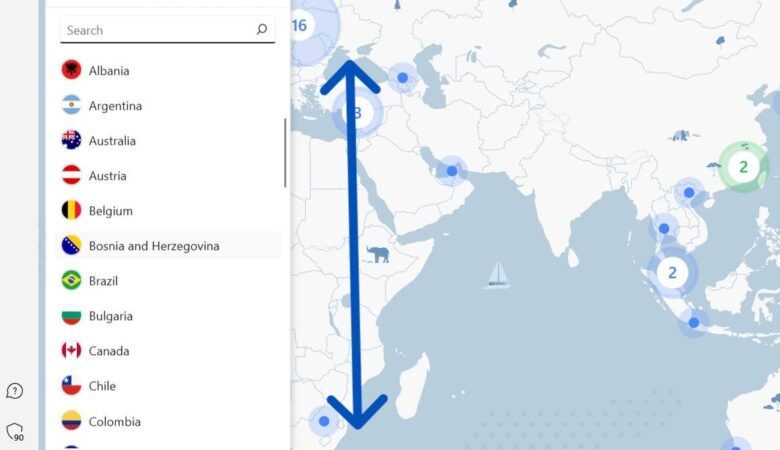
Task: Connect to Bosnia and Herzegovina entry
Action: (168, 246)
